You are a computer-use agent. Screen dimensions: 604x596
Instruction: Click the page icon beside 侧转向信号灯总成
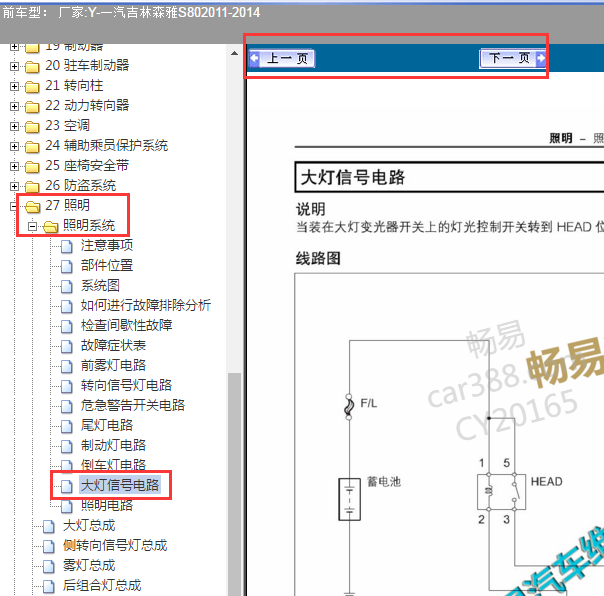click(49, 547)
